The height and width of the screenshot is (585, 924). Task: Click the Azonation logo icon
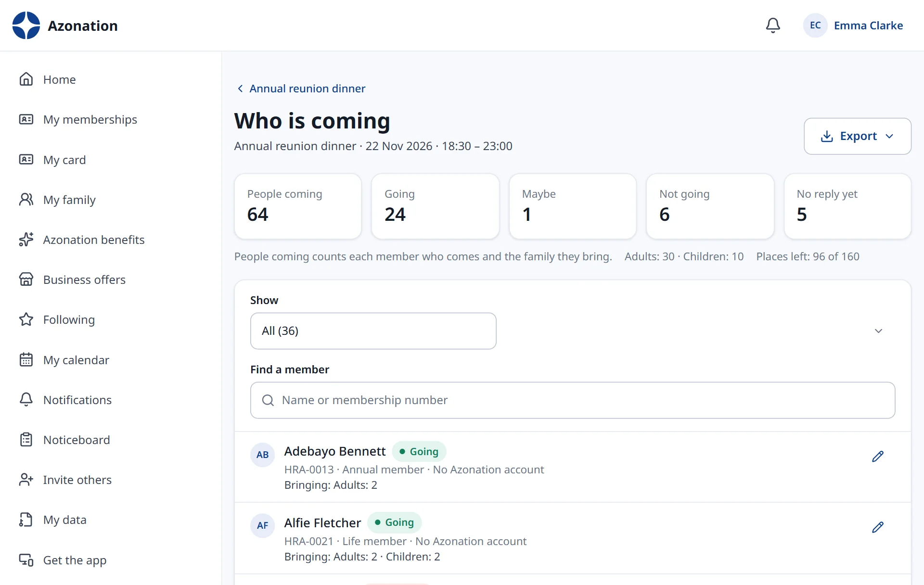click(x=26, y=25)
